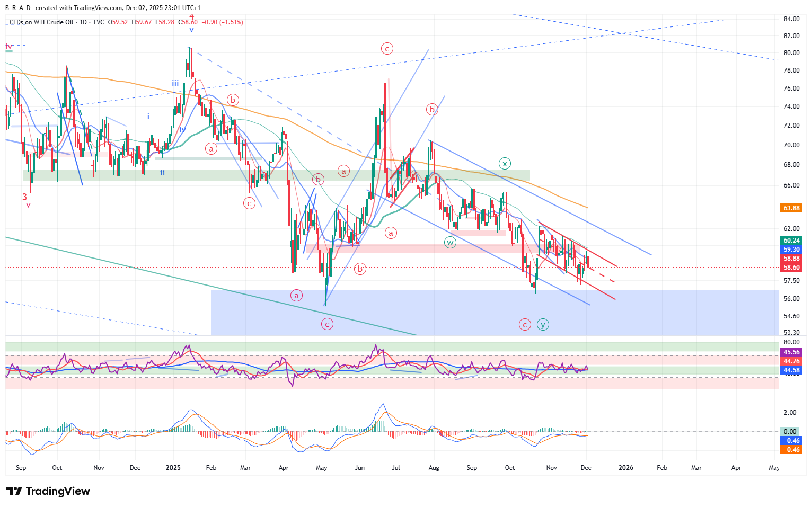Click the orange 63.88 price label
The image size is (812, 507).
(x=791, y=208)
